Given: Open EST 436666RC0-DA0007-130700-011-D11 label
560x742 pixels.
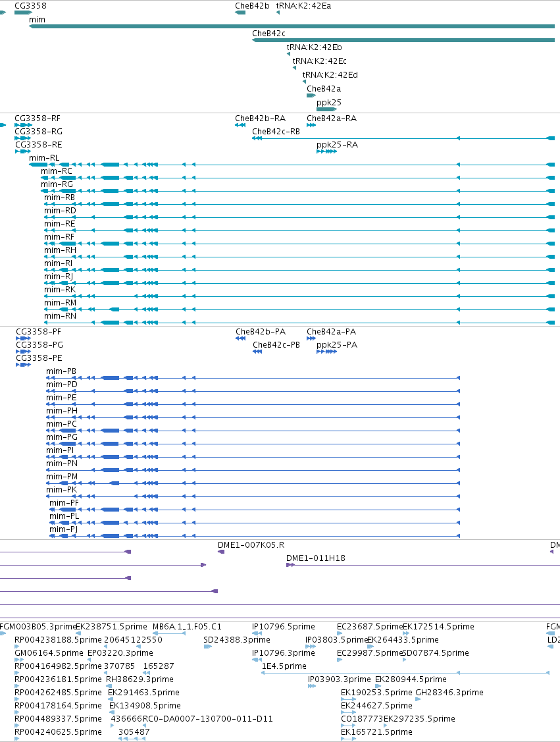Looking at the screenshot, I should (x=191, y=719).
